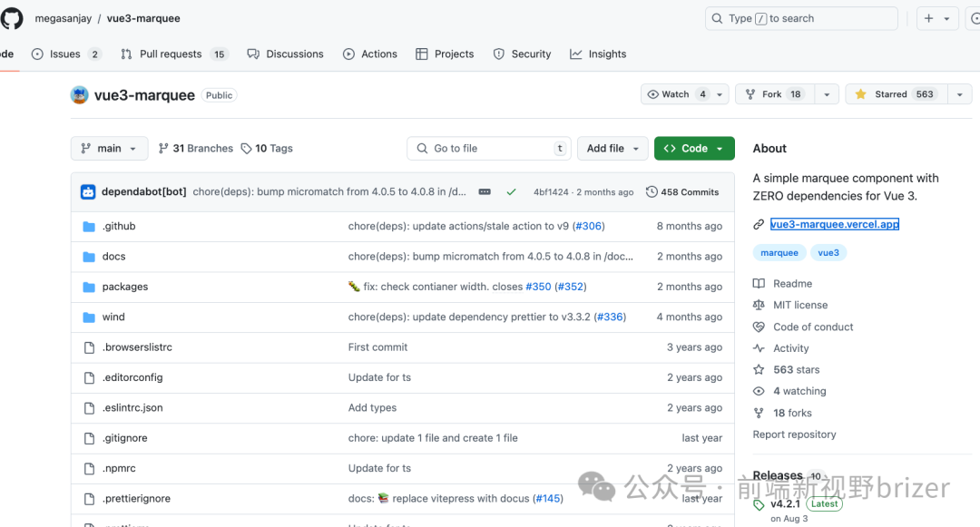View repository Activity
The image size is (980, 527).
point(781,348)
